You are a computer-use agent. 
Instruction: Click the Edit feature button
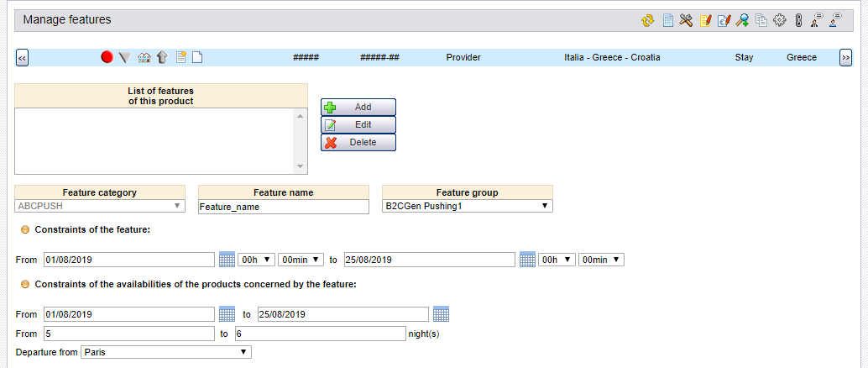[x=358, y=124]
